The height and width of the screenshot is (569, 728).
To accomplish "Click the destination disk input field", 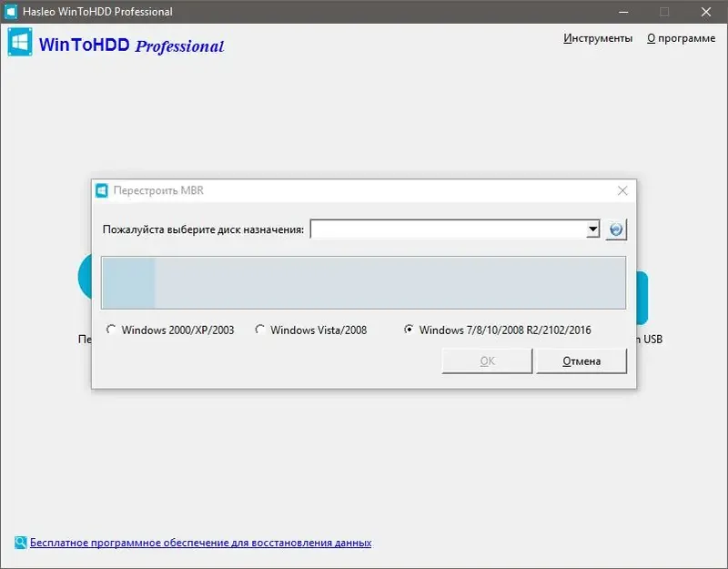I will pos(446,229).
